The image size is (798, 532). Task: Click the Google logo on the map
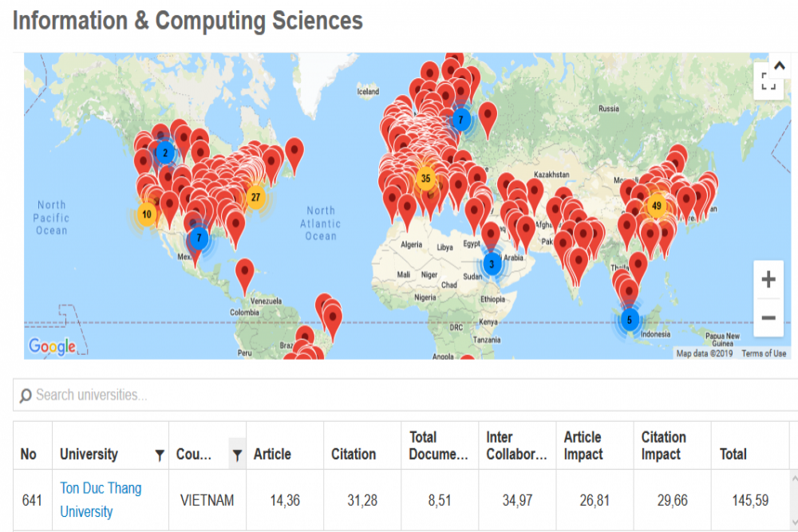click(52, 347)
